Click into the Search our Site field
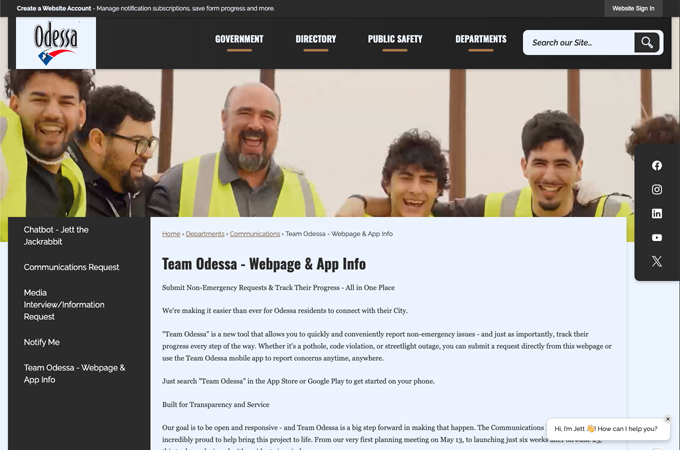 tap(580, 42)
